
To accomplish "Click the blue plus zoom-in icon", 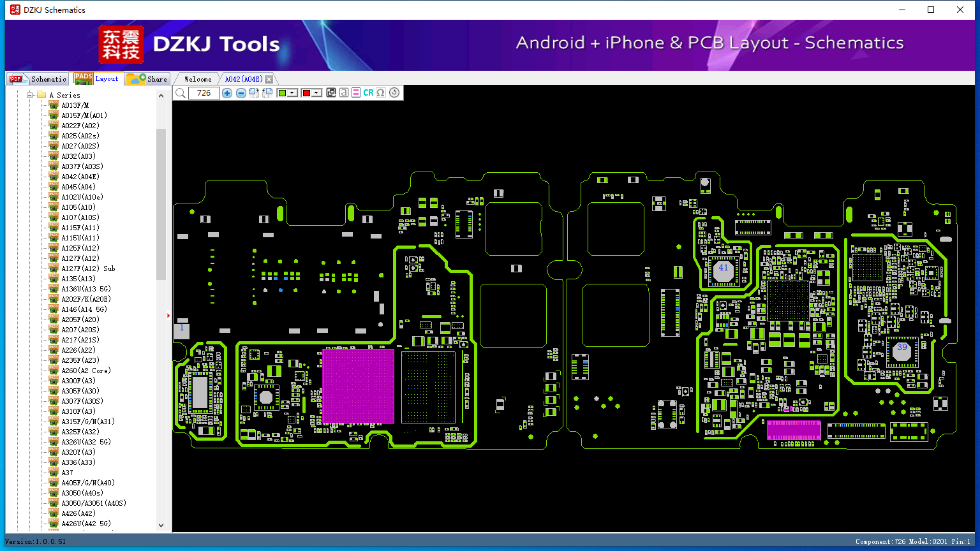I will point(227,93).
